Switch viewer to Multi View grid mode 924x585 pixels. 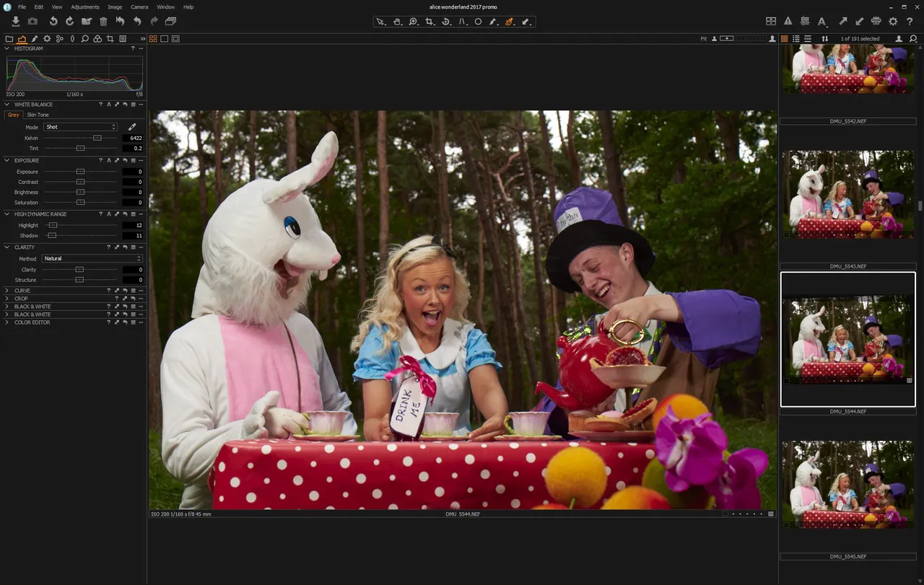coord(153,39)
